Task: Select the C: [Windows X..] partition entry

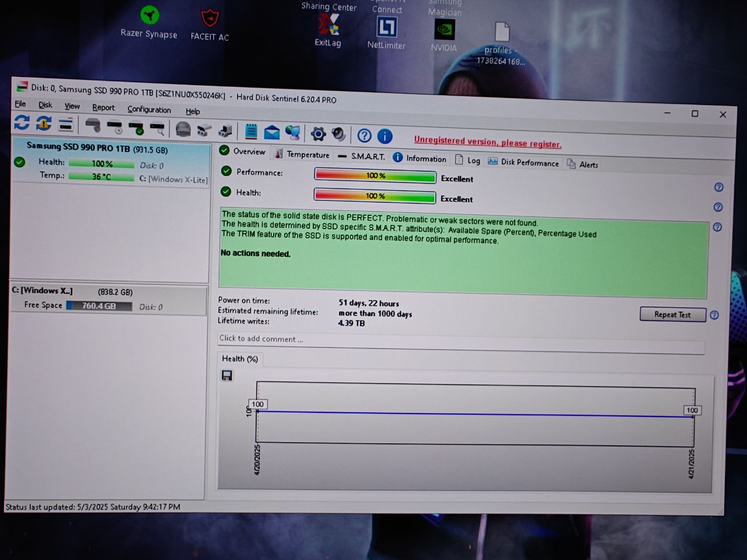Action: [x=109, y=299]
